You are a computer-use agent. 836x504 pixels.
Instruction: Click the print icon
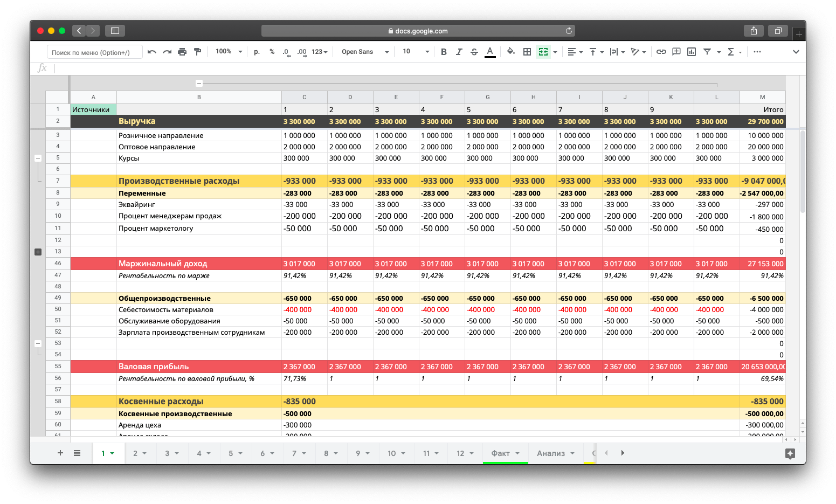pos(182,52)
